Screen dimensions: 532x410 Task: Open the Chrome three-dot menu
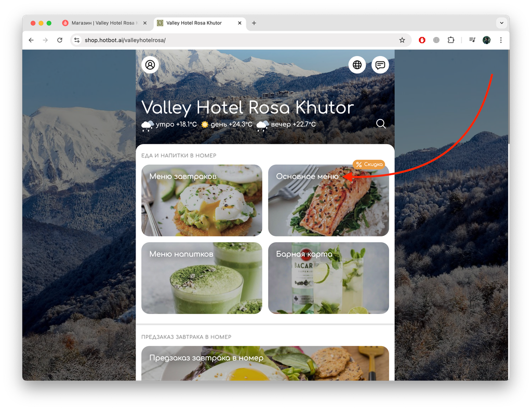click(501, 40)
